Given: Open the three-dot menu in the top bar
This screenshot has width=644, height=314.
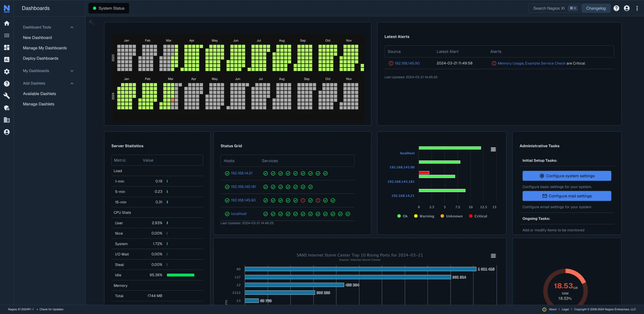Looking at the screenshot, I should pyautogui.click(x=637, y=8).
